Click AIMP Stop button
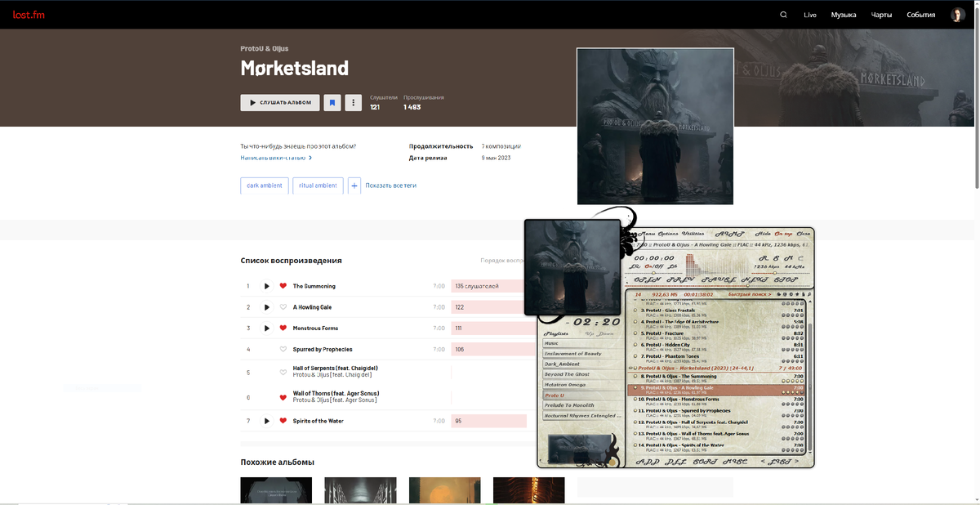Viewport: 980px width, 505px height. 786,279
